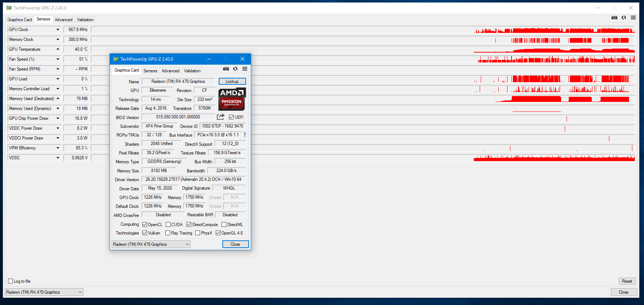Image resolution: width=644 pixels, height=305 pixels.
Task: Switch to the Validation tab in the front window
Action: click(192, 71)
